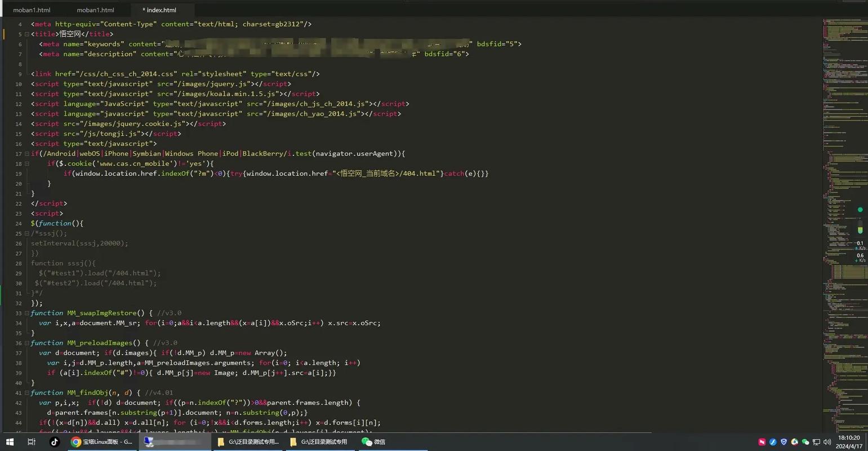Viewport: 868px width, 451px height.
Task: Click the "#test2" load line
Action: [96, 283]
